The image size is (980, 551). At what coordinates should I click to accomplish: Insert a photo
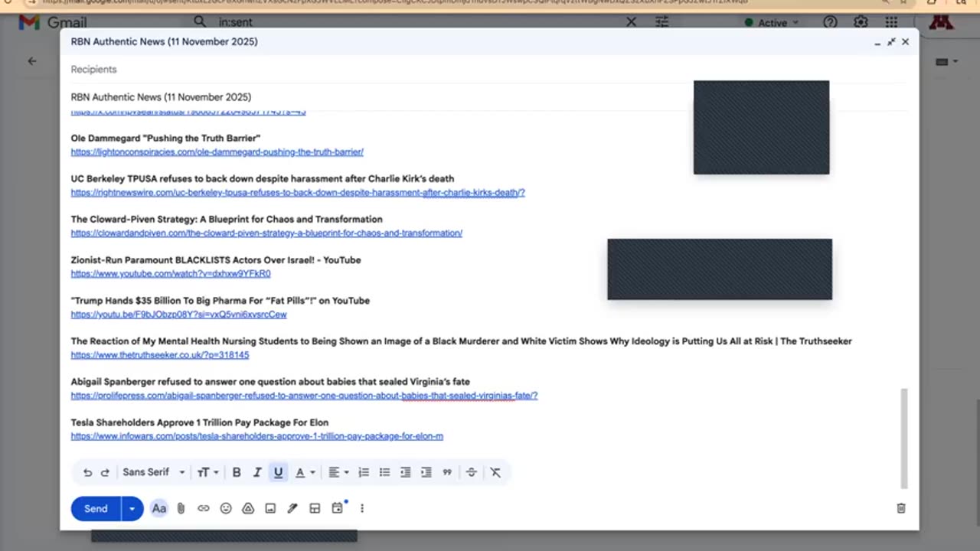[270, 508]
